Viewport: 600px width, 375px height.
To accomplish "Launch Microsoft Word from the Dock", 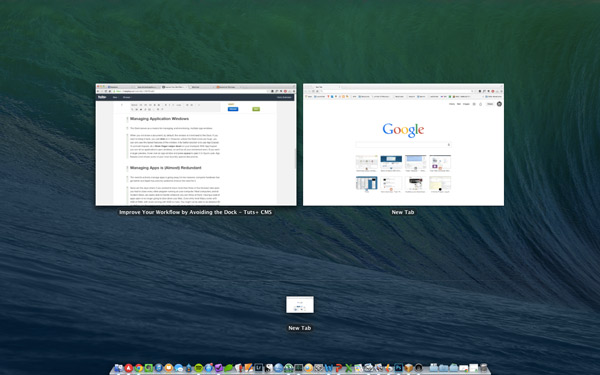I will pyautogui.click(x=329, y=368).
